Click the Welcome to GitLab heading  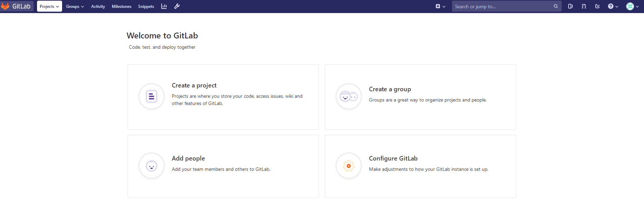pos(162,36)
